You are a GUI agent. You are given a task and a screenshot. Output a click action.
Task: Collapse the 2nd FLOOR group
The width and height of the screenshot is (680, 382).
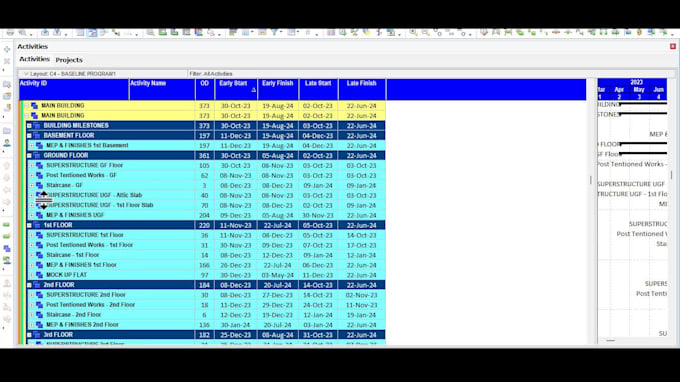tap(29, 285)
